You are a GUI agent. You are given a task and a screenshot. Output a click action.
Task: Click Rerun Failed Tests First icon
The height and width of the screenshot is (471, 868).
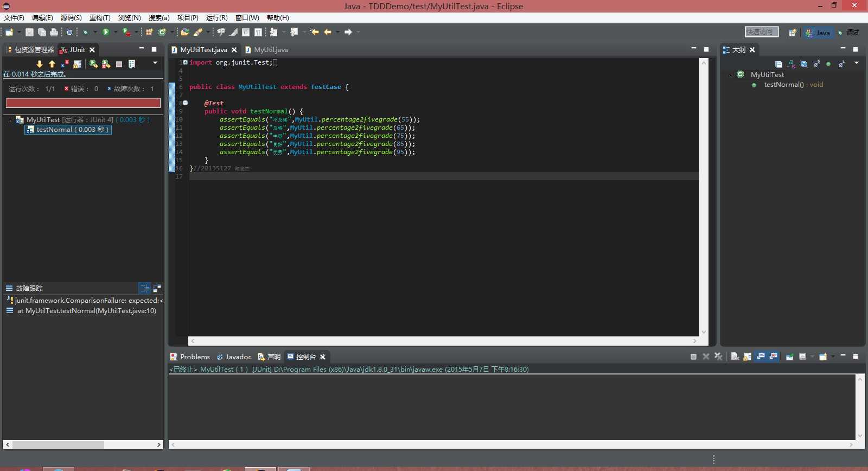(x=106, y=64)
